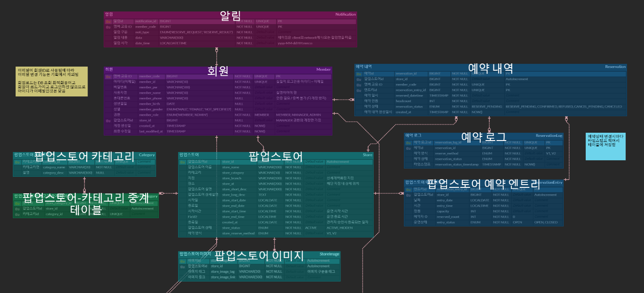This screenshot has height=293, width=644.
Task: Click OPEN, CLOSED comment in entry_status row
Action: coord(546,222)
